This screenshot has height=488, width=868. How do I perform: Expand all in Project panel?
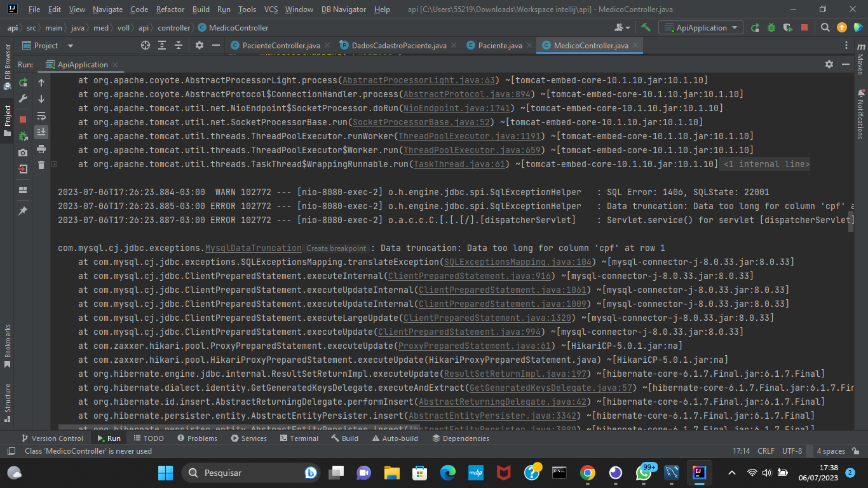click(162, 45)
